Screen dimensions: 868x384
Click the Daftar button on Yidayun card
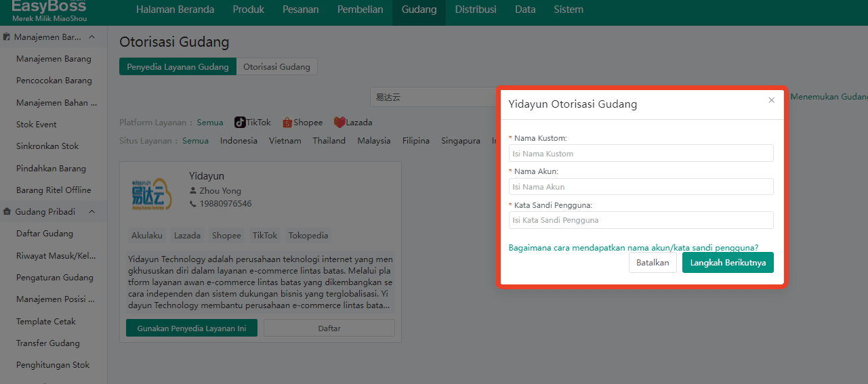coord(329,328)
